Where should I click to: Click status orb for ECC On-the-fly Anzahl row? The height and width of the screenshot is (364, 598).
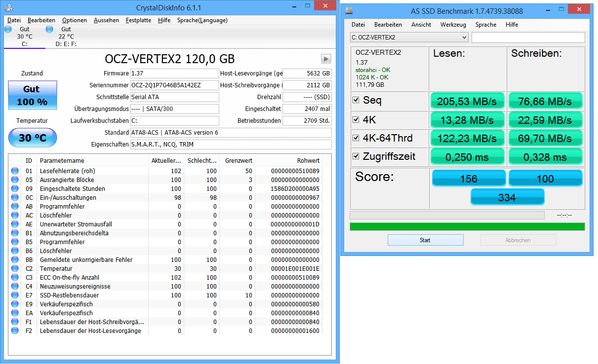coord(15,278)
